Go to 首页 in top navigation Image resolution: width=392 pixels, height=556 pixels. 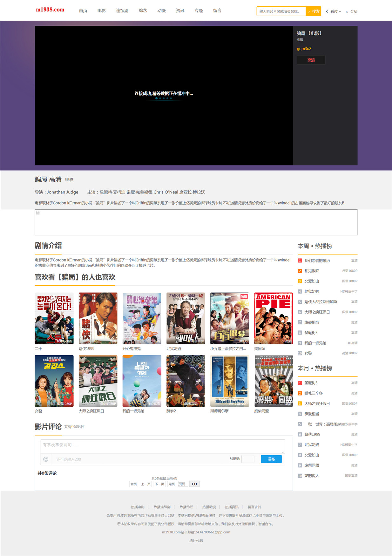tap(83, 10)
